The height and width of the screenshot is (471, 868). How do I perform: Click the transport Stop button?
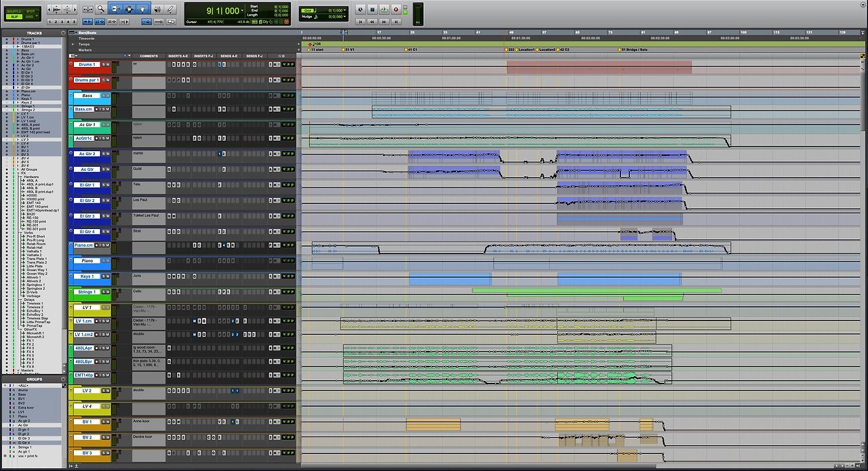coord(372,9)
